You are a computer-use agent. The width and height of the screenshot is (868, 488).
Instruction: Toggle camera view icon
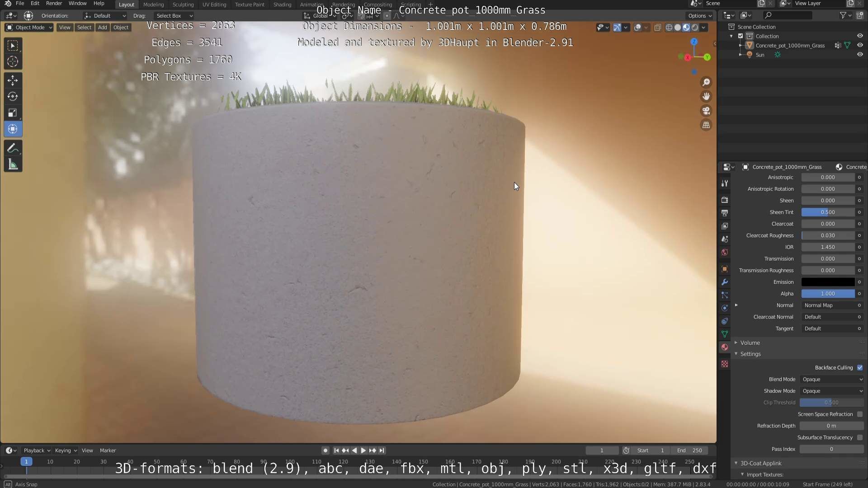click(x=706, y=111)
